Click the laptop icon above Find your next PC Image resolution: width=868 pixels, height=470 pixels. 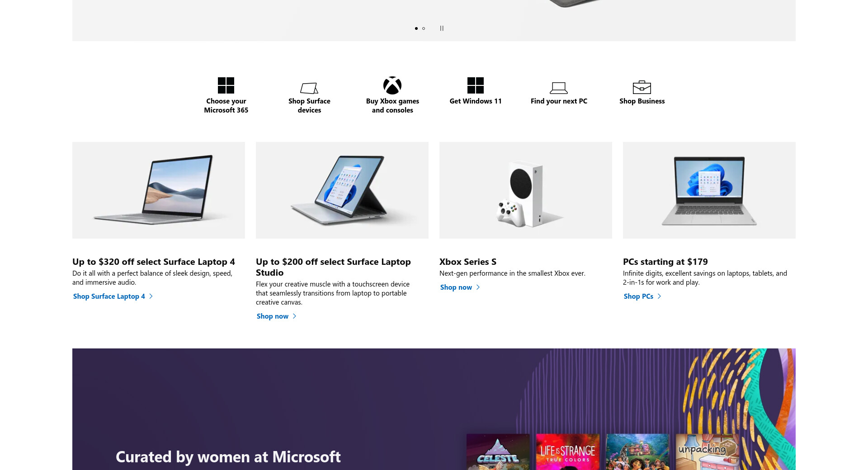(x=559, y=88)
